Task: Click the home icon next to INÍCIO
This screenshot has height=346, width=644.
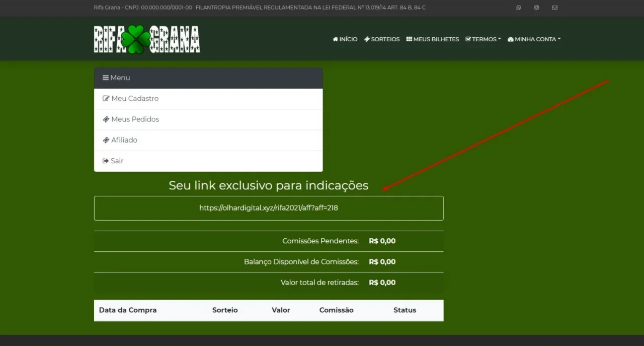Action: (335, 39)
